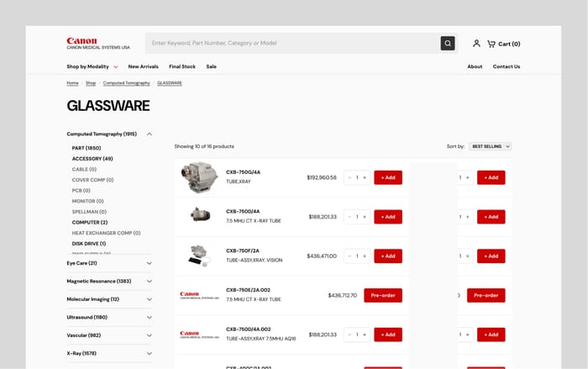Open the Shop by Modality menu
This screenshot has height=369, width=588.
[92, 66]
